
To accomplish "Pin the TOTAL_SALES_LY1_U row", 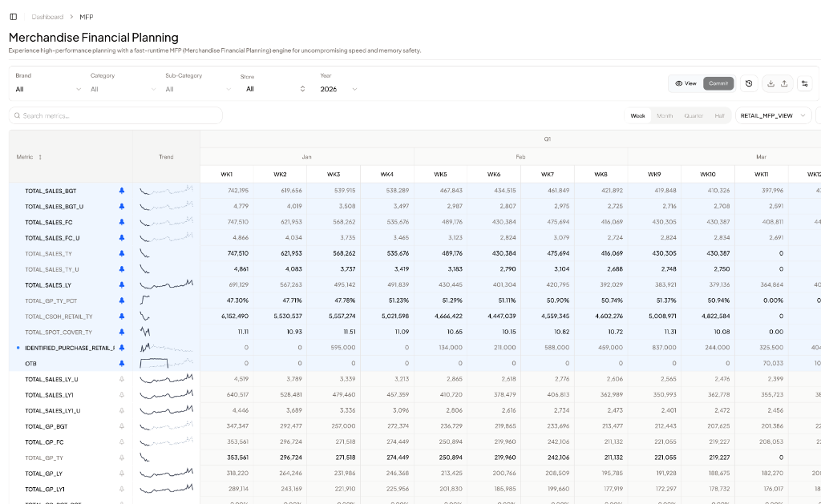I will click(x=122, y=411).
